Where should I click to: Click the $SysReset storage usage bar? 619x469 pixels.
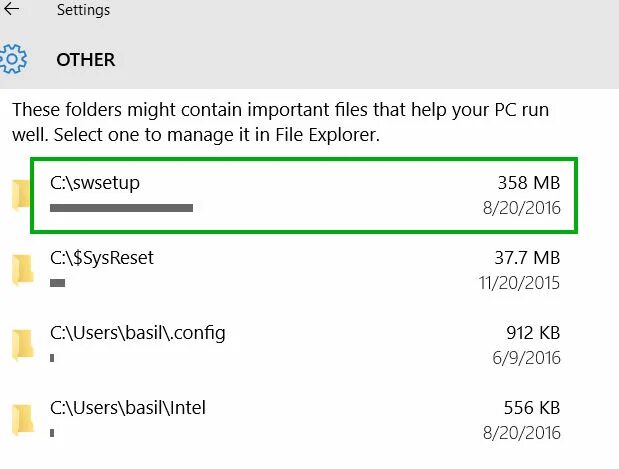click(57, 283)
